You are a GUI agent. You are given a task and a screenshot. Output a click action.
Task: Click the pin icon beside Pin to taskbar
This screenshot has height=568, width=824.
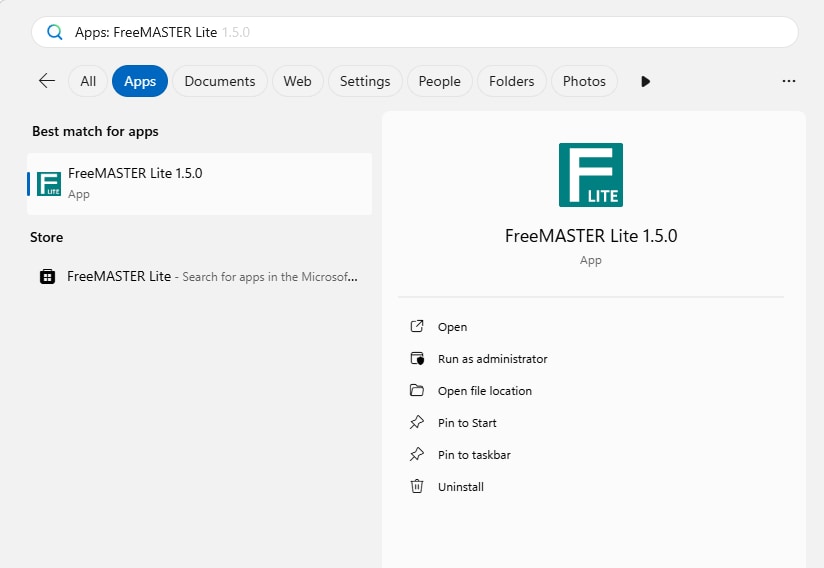pos(417,454)
